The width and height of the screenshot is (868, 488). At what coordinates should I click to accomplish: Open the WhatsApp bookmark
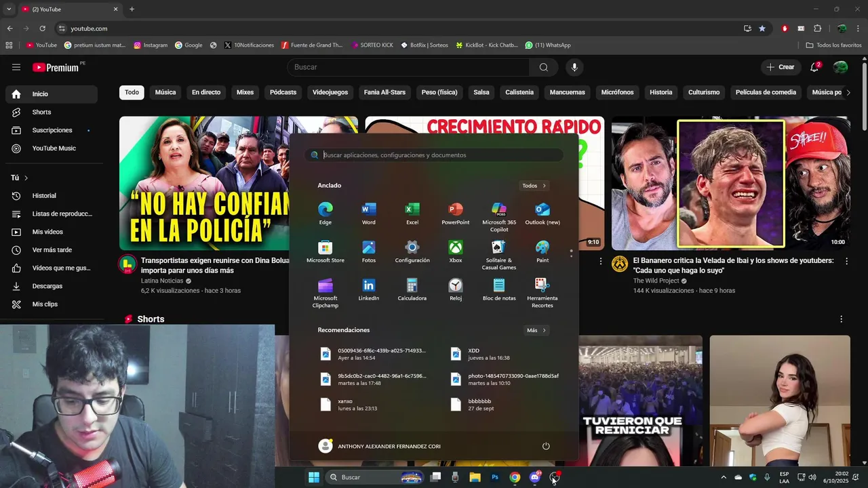tap(548, 45)
